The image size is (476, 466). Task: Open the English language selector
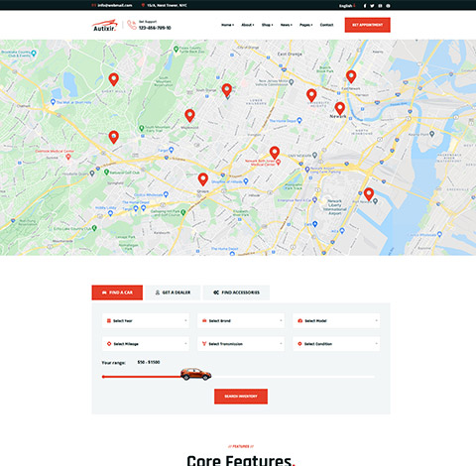[x=347, y=6]
